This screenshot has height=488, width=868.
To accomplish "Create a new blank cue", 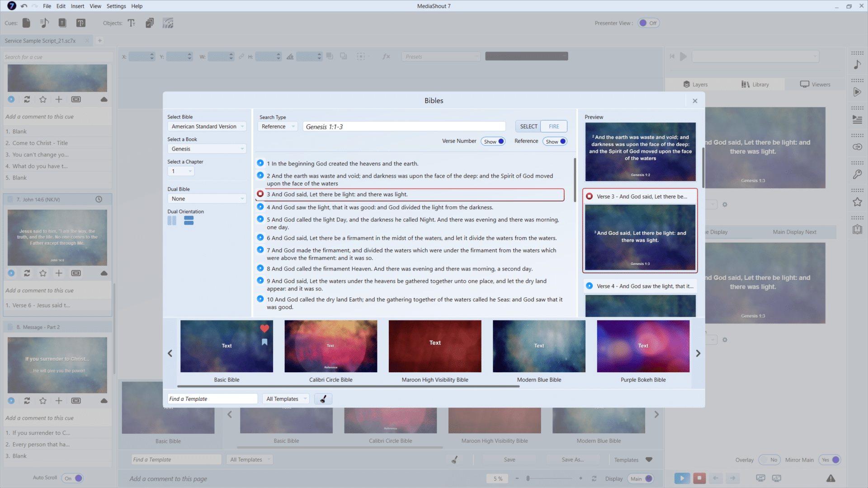I will (x=26, y=23).
